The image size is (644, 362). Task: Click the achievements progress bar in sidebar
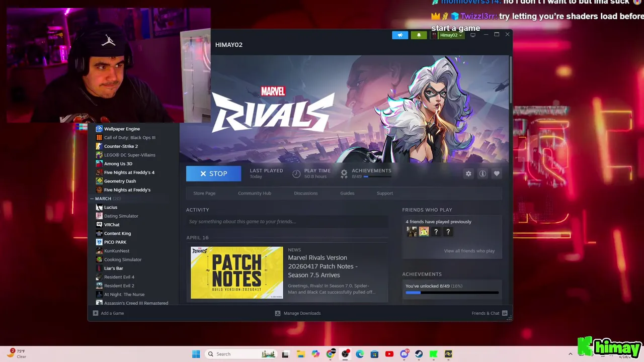pos(452,293)
